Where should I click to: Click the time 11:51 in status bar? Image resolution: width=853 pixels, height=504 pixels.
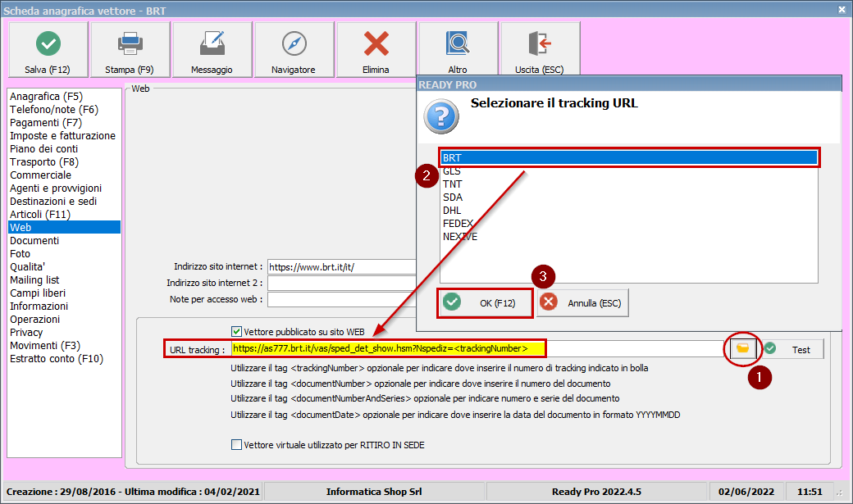810,492
